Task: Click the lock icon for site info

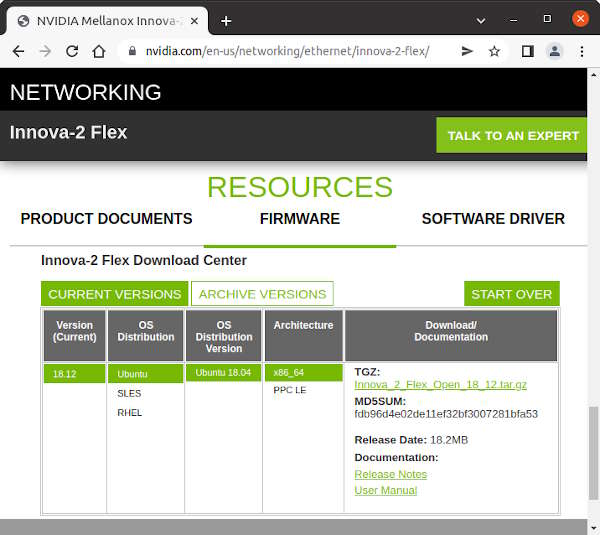Action: pyautogui.click(x=132, y=51)
